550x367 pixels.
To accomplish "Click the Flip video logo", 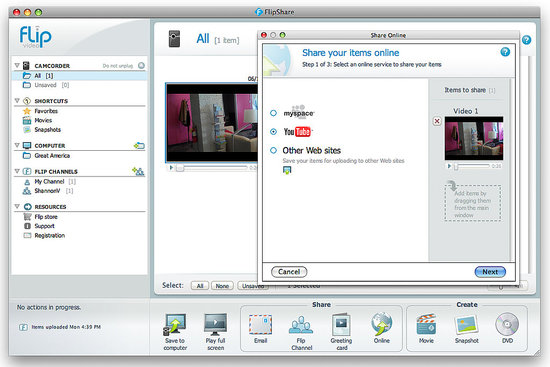I will coord(35,37).
